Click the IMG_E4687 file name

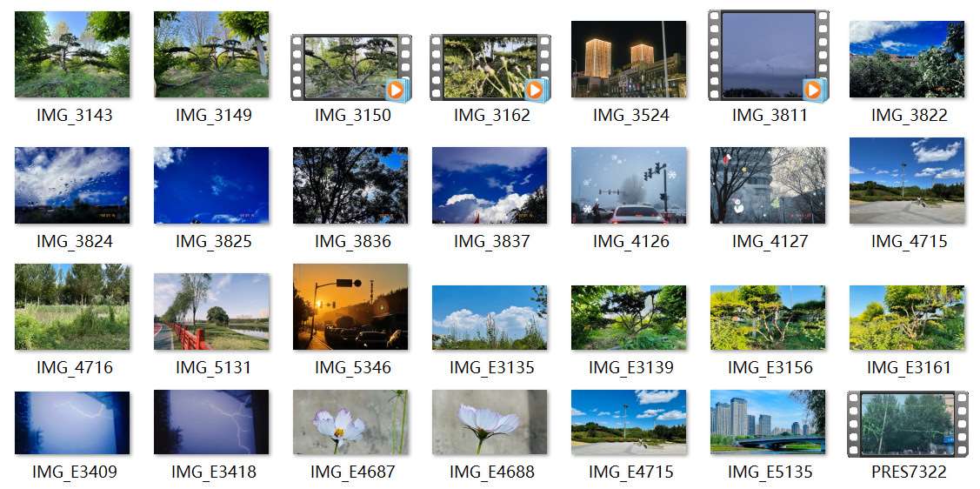(x=352, y=472)
